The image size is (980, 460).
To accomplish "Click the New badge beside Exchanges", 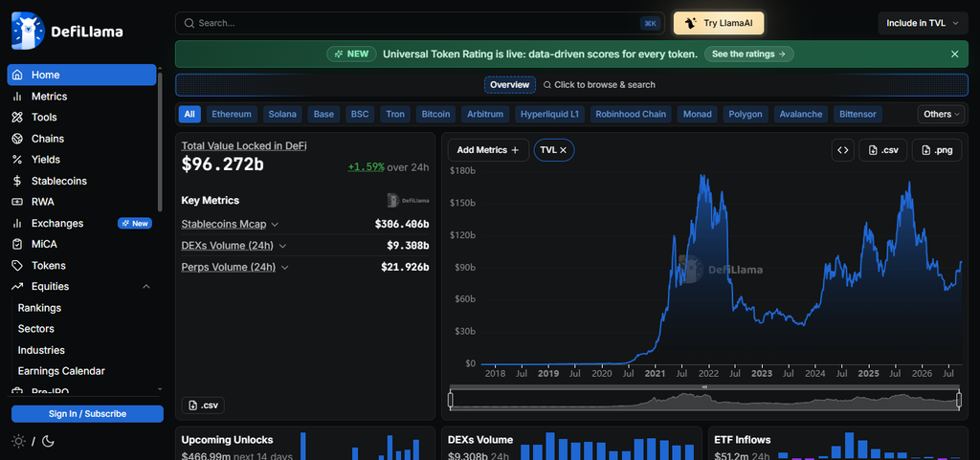I will tap(135, 224).
